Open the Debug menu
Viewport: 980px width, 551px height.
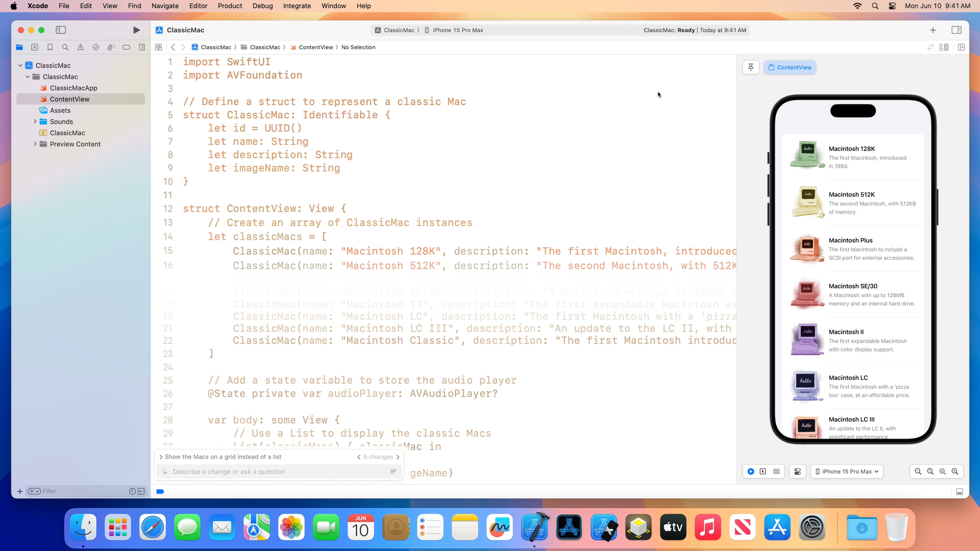tap(263, 6)
